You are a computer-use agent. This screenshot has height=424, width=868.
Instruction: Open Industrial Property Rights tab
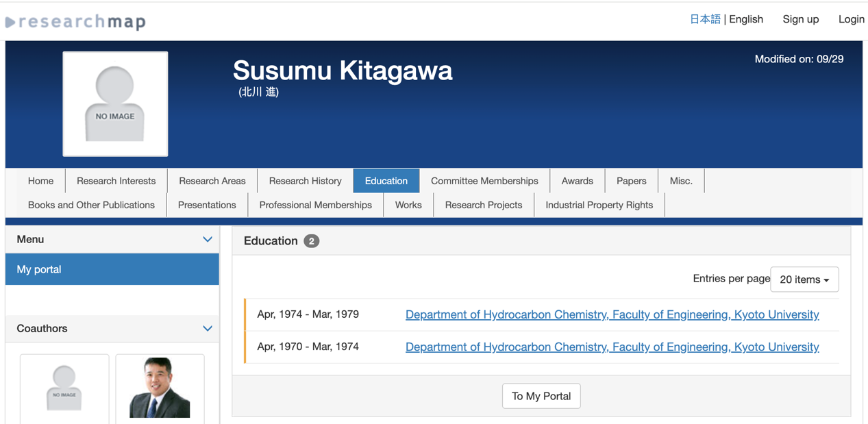click(599, 205)
